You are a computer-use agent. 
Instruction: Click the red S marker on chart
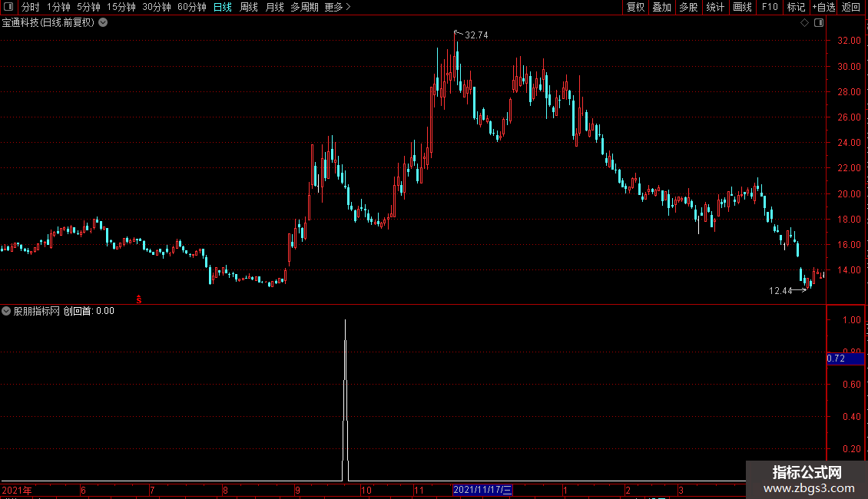point(139,299)
